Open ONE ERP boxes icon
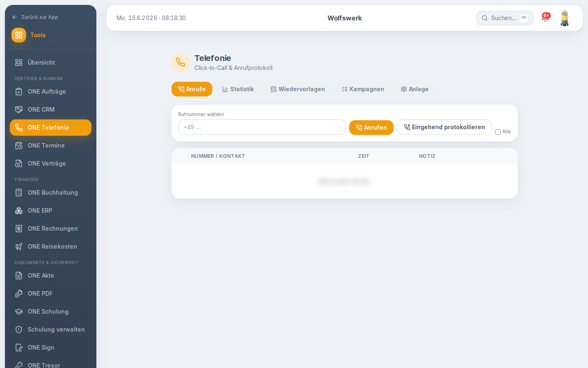Image resolution: width=588 pixels, height=368 pixels. pos(19,211)
